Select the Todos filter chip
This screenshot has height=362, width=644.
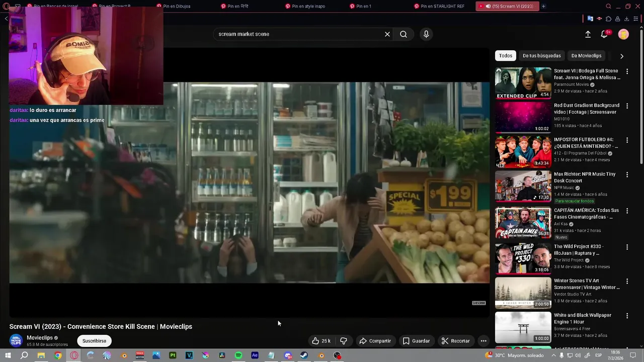(x=506, y=56)
